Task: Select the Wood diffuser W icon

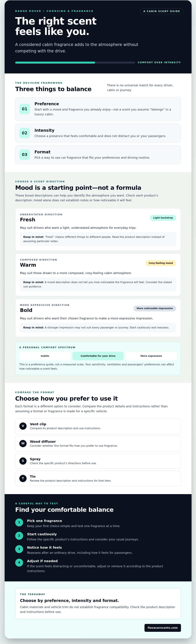Action: tap(23, 444)
